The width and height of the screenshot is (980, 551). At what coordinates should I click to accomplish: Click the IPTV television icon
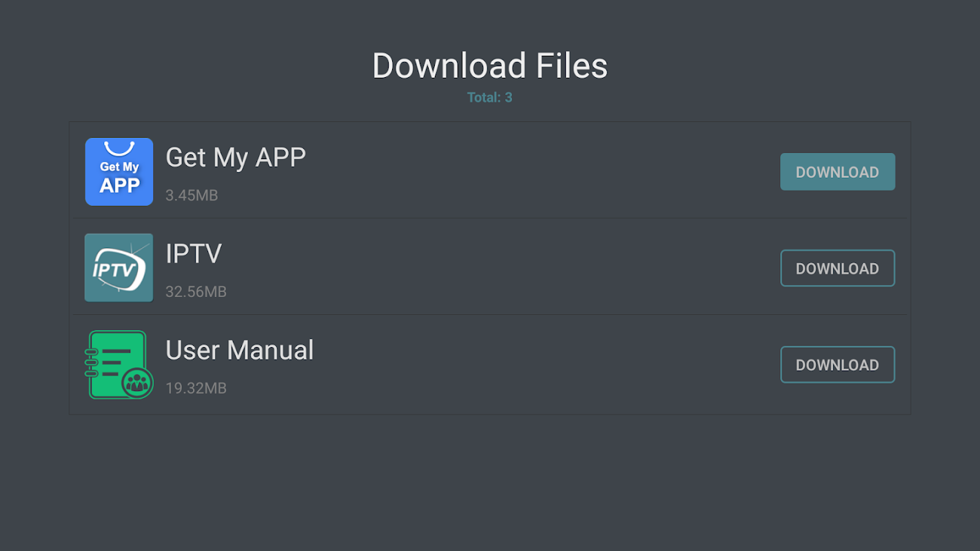tap(119, 267)
